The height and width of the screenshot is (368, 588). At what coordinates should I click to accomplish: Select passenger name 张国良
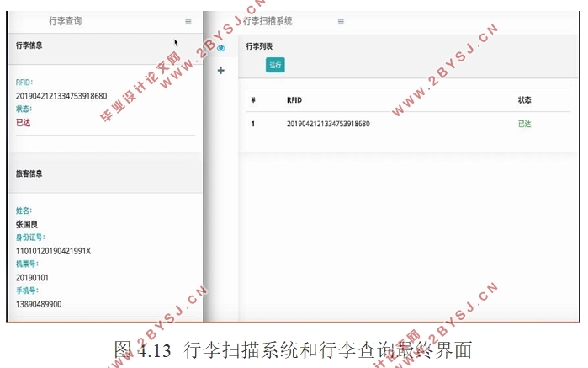pos(27,225)
